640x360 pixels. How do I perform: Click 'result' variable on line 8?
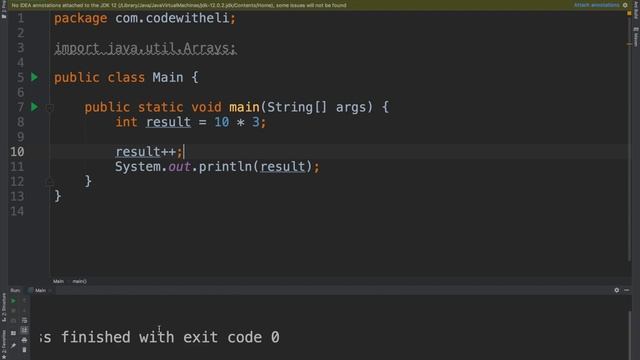point(168,122)
